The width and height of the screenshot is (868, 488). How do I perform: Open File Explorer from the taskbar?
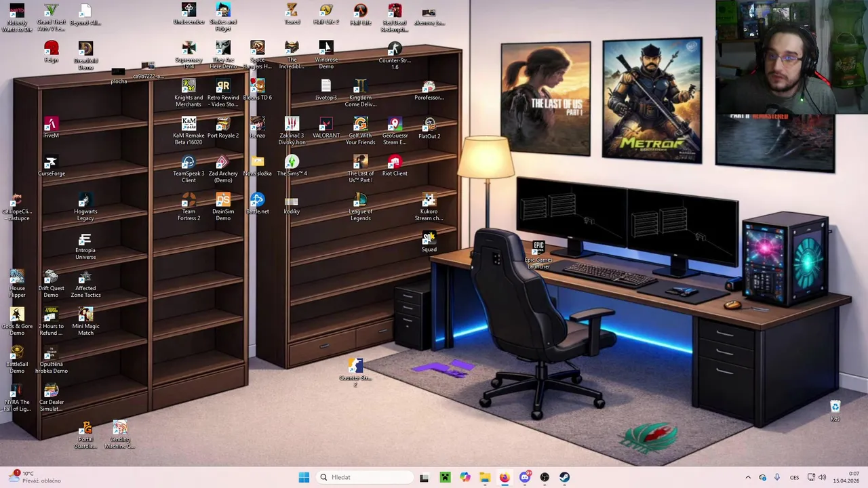click(x=485, y=477)
